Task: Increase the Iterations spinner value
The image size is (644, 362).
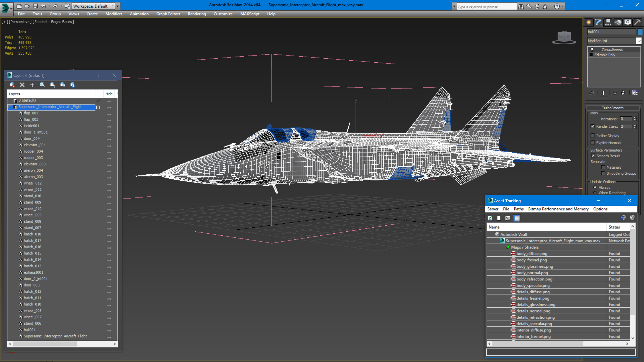Action: coord(635,118)
